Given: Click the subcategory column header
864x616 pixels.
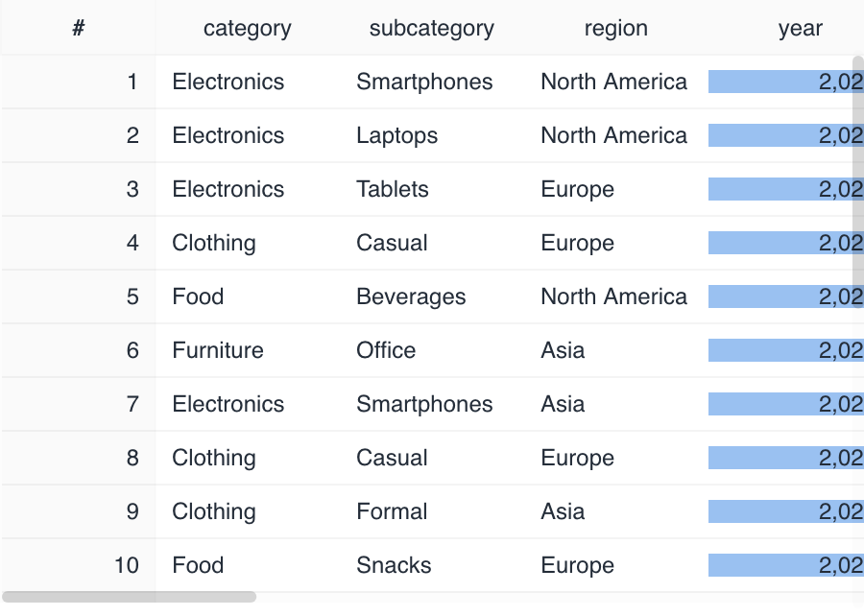Looking at the screenshot, I should coord(431,29).
